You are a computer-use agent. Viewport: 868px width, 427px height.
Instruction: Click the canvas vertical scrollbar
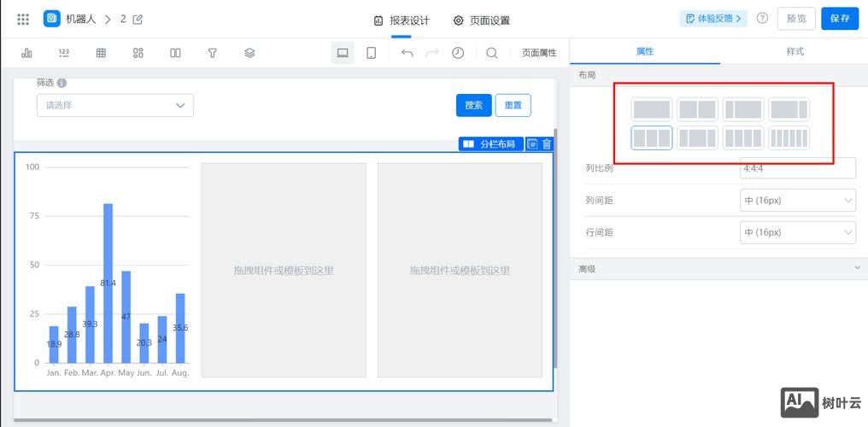[555, 249]
